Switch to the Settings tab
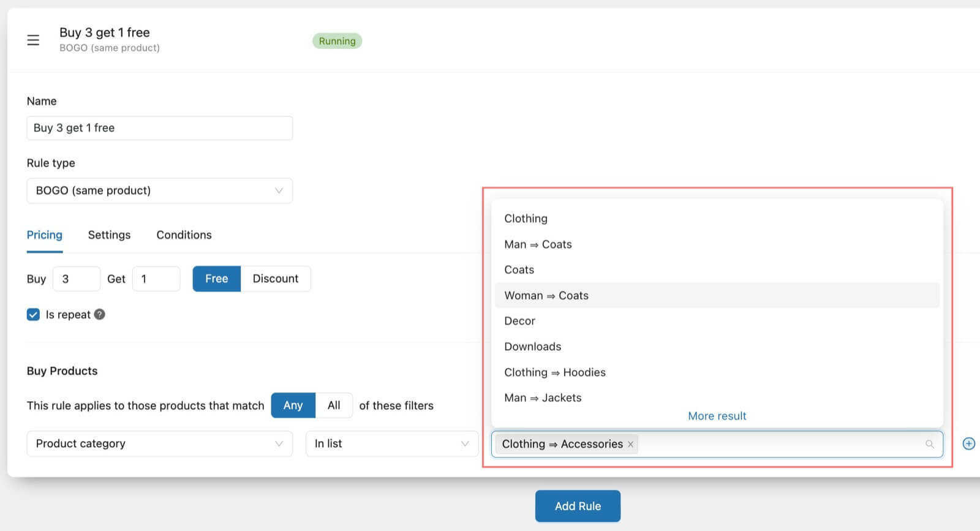This screenshot has height=531, width=980. point(109,235)
